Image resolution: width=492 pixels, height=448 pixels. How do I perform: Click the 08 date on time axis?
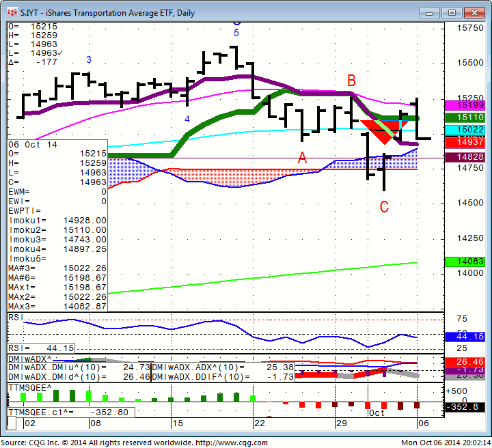(x=96, y=423)
